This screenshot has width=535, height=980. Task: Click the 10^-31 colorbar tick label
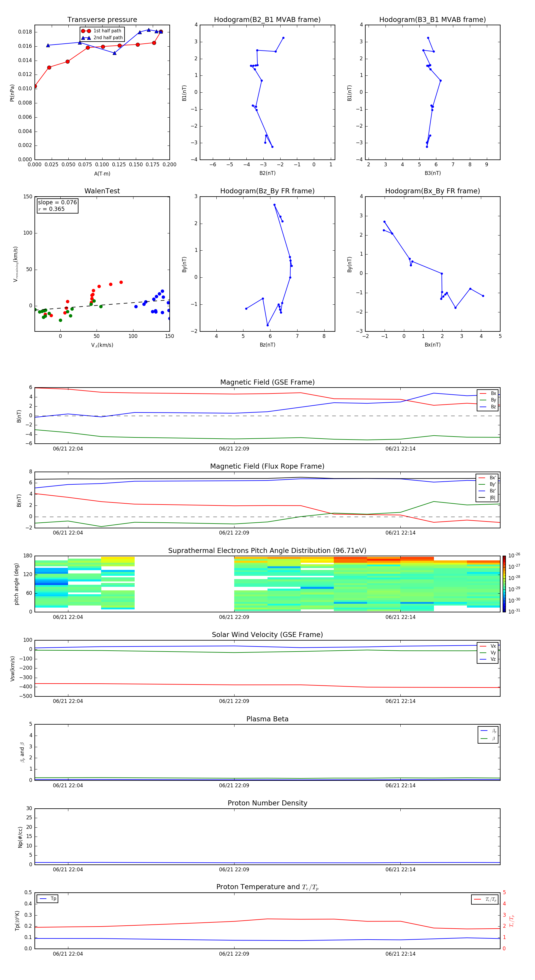(514, 611)
